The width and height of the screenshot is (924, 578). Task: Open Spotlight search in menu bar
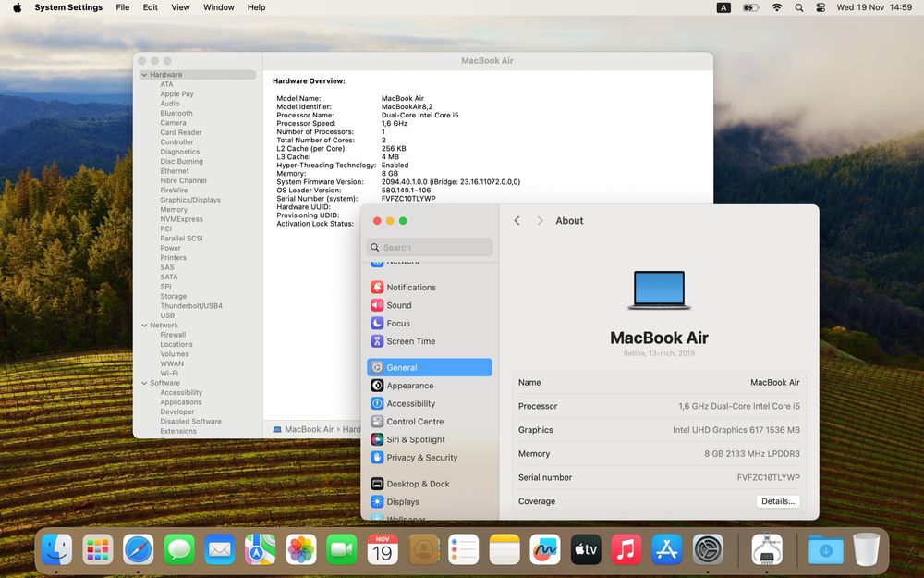click(799, 7)
